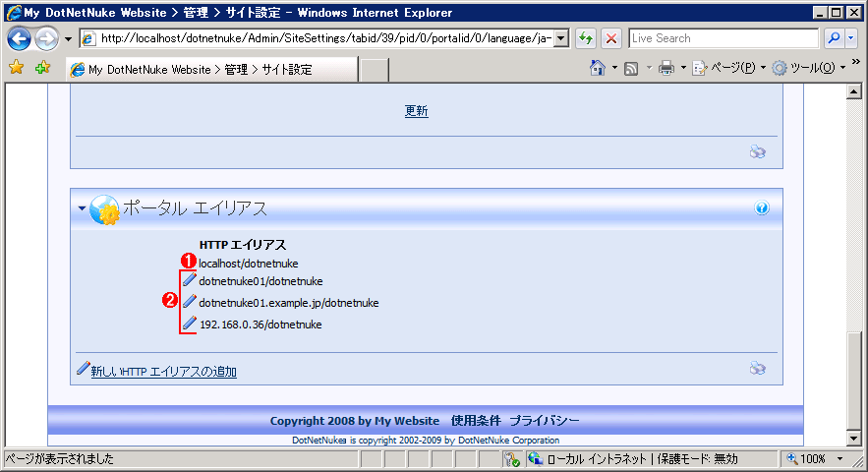Click pencil icon beside 新しい HTTP エイリアスの追加

pyautogui.click(x=83, y=368)
